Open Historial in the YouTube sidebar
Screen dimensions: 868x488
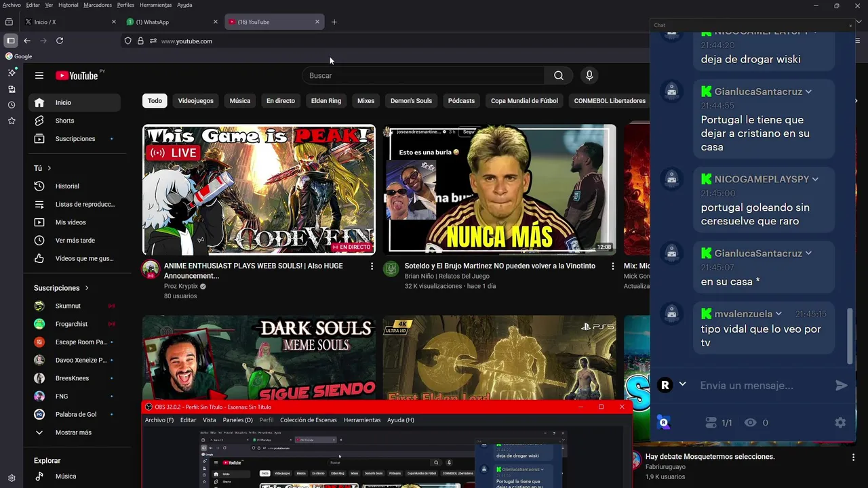pyautogui.click(x=75, y=186)
